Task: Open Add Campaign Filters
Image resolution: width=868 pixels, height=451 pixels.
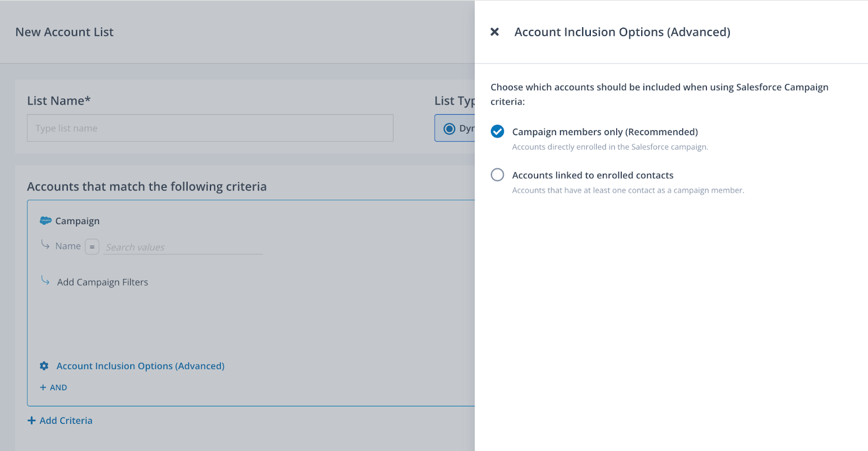Action: coord(103,282)
